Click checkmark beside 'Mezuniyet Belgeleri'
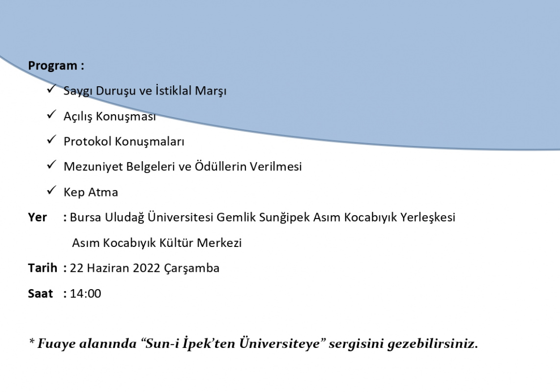Image resolution: width=560 pixels, height=392 pixels. [52, 165]
